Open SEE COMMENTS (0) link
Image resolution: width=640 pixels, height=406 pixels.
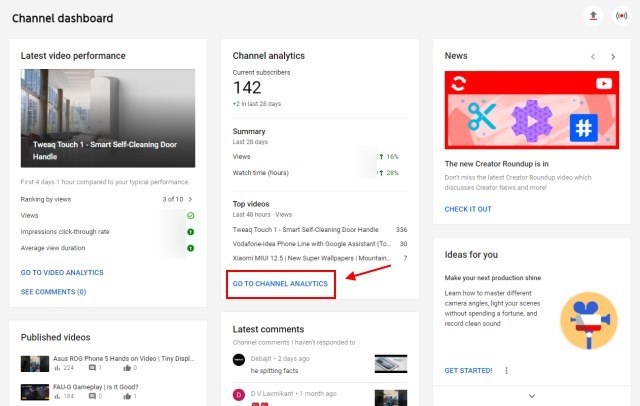(53, 292)
